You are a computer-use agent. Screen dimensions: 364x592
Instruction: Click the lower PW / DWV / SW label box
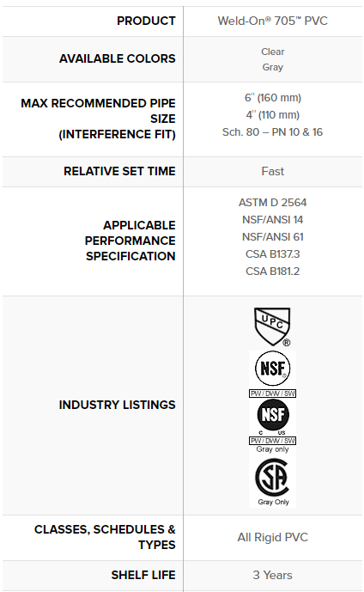coord(272,441)
